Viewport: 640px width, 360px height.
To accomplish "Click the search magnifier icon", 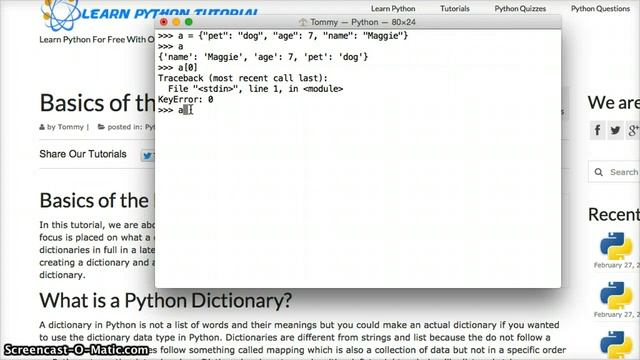I will (598, 172).
